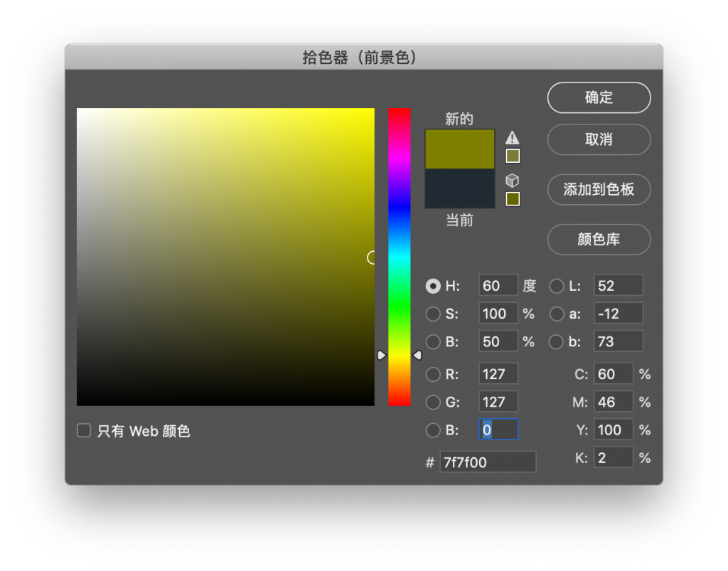This screenshot has width=728, height=571.
Task: Select the Lab a channel radio button
Action: (557, 314)
